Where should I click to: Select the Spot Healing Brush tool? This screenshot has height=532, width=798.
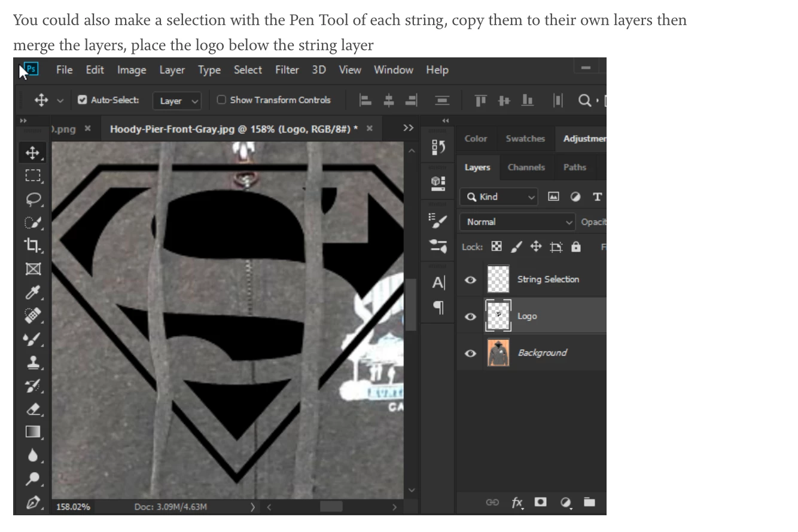click(x=32, y=315)
